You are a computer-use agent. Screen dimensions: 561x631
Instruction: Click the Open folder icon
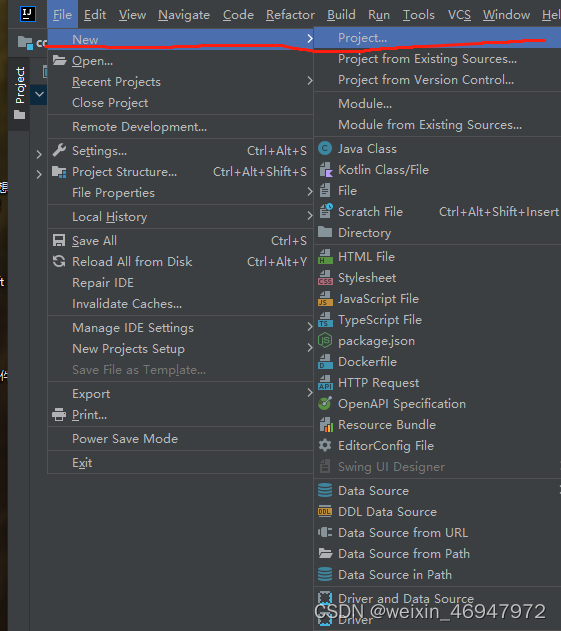[x=60, y=60]
